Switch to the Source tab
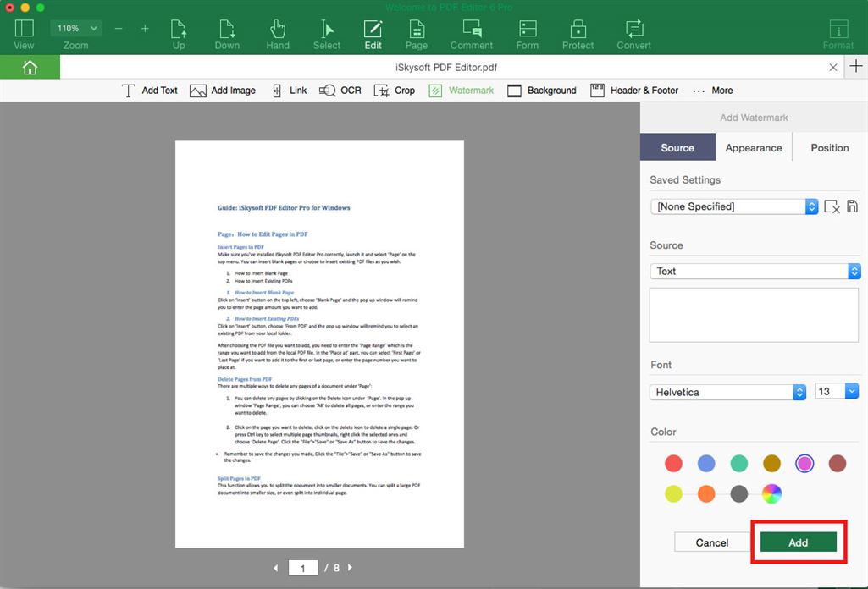The image size is (868, 589). [x=677, y=147]
